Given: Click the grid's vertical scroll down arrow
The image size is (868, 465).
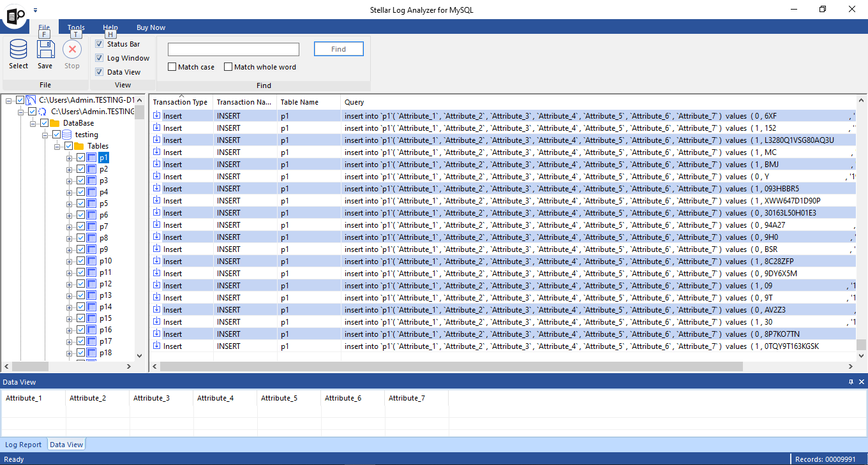Looking at the screenshot, I should coord(862,356).
